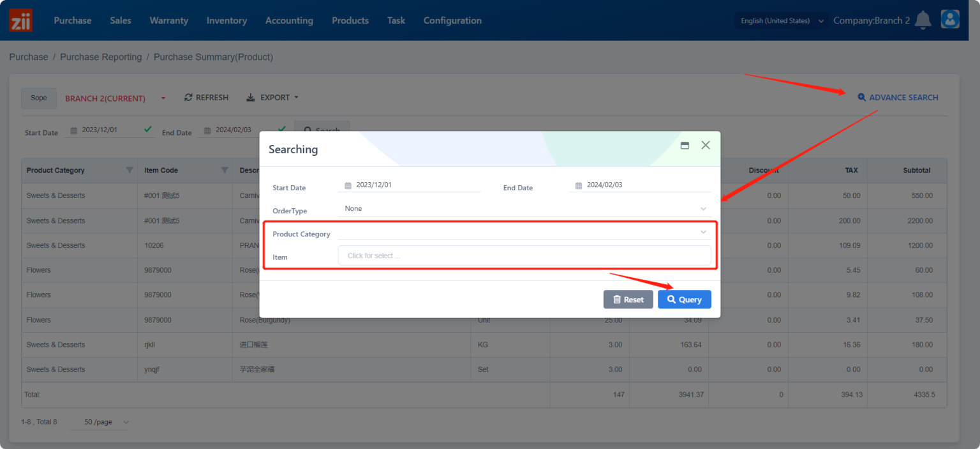Screen dimensions: 980x449
Task: Maximize the Searching dialog
Action: tap(685, 145)
